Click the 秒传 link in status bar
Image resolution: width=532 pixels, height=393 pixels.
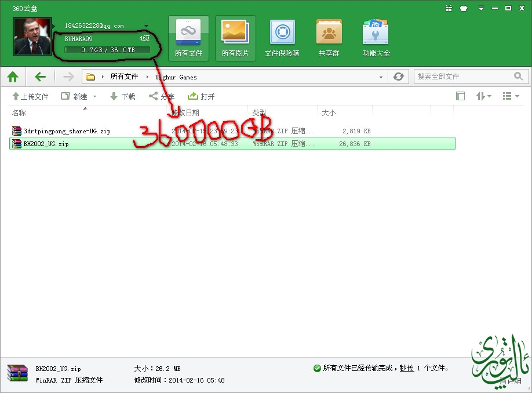(407, 368)
